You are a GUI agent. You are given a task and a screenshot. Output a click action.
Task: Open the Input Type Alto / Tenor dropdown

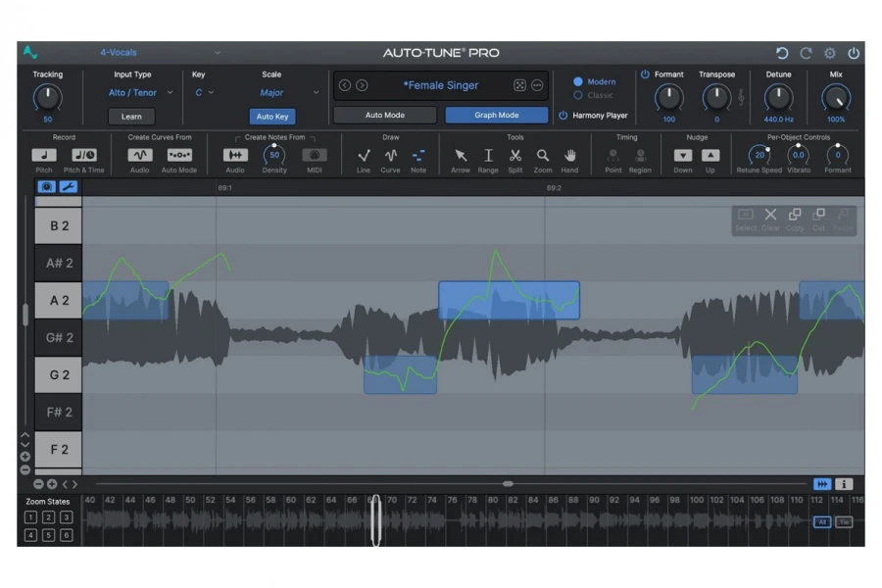[x=140, y=93]
